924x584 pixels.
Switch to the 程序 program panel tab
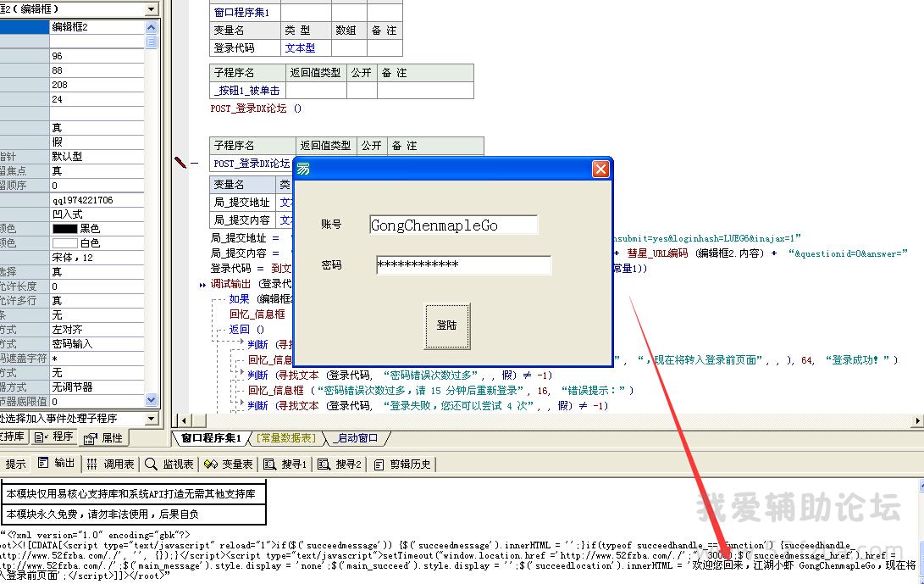54,437
